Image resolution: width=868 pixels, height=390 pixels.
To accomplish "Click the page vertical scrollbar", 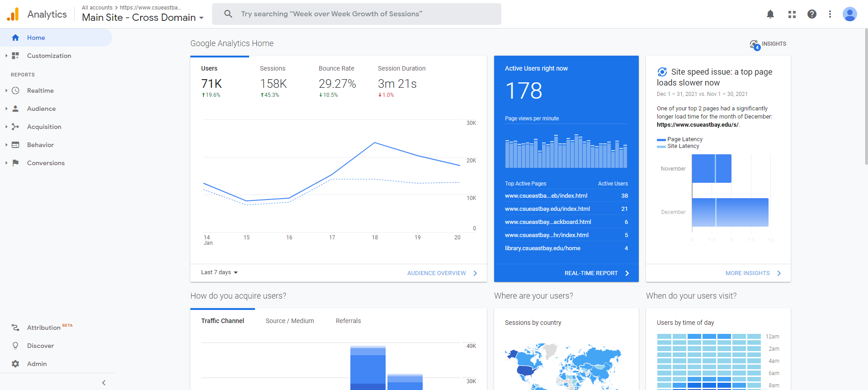I will [x=866, y=97].
